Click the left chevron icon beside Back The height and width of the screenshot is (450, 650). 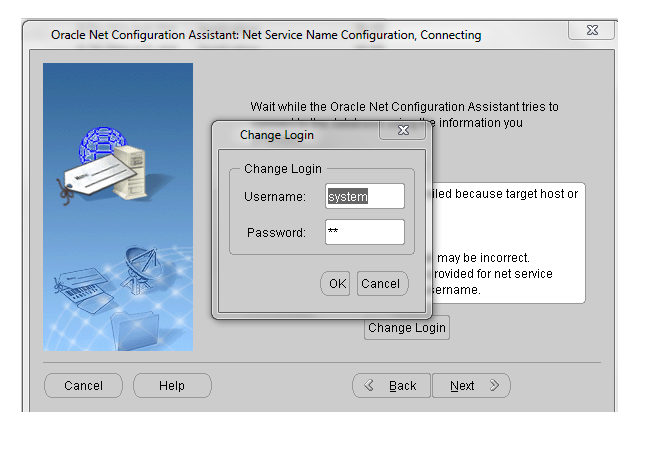[x=369, y=385]
